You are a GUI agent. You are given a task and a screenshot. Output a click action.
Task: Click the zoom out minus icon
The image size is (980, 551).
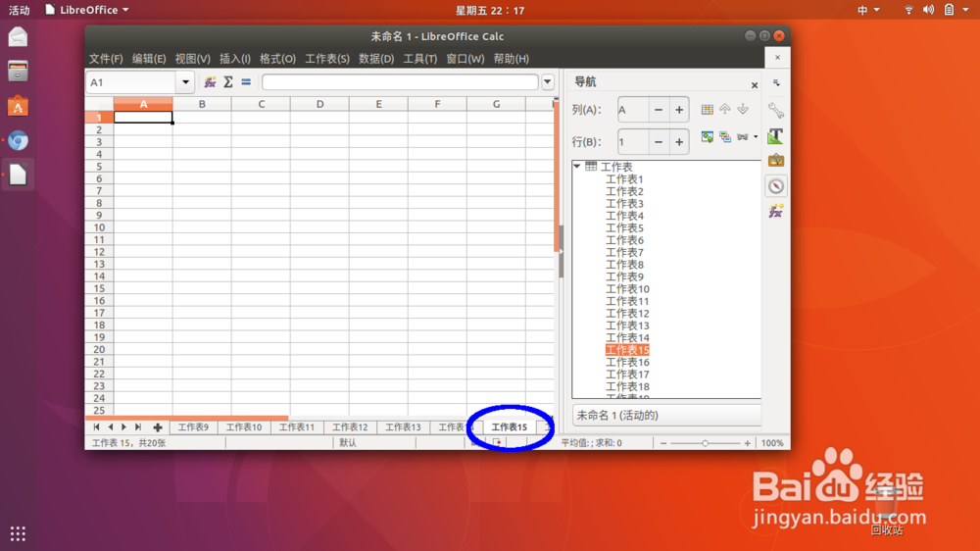[x=663, y=443]
